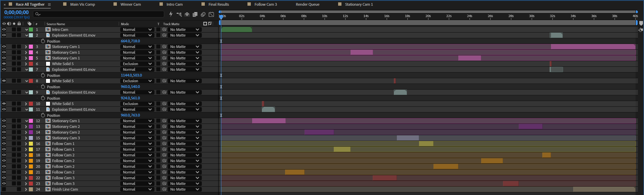Open the Composition Mini-Flowchart
Viewport: 644px width, 195px height.
[179, 14]
